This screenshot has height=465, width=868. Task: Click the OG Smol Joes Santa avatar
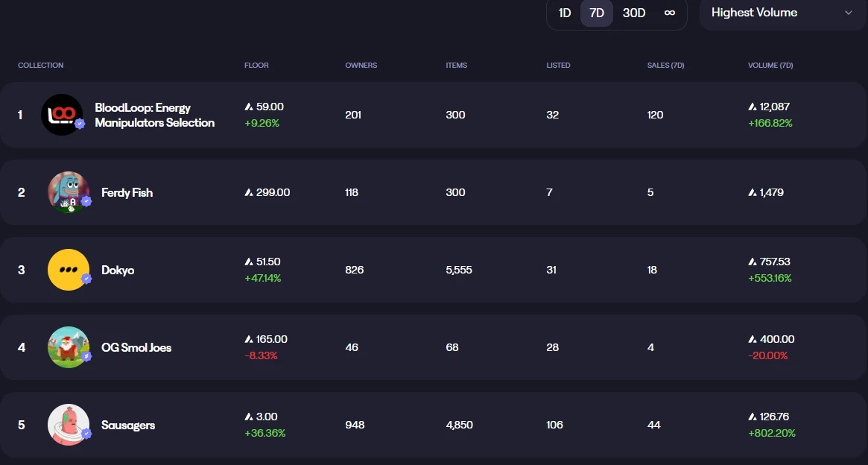(69, 347)
